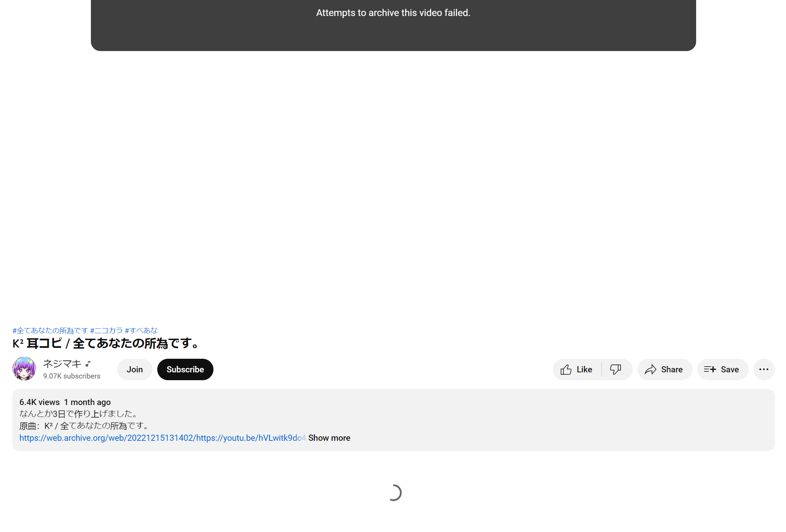Click description line '原曲: K² / 全てあなたの所為です。'
This screenshot has width=786, height=532.
coord(85,426)
